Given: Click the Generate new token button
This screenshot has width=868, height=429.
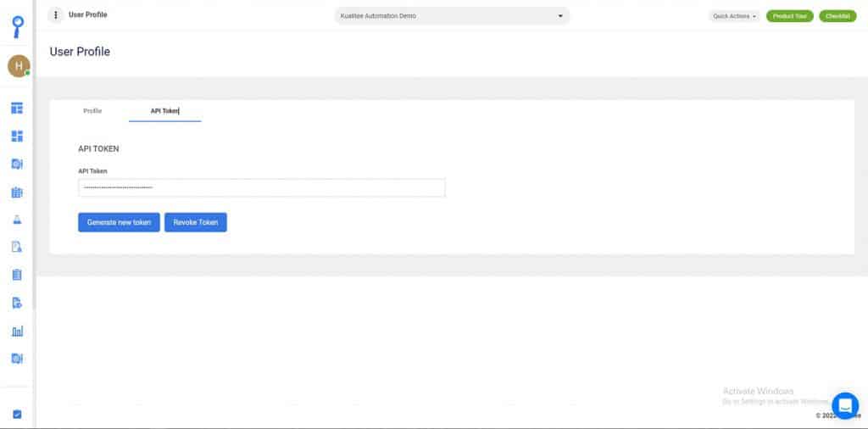Looking at the screenshot, I should tap(119, 222).
